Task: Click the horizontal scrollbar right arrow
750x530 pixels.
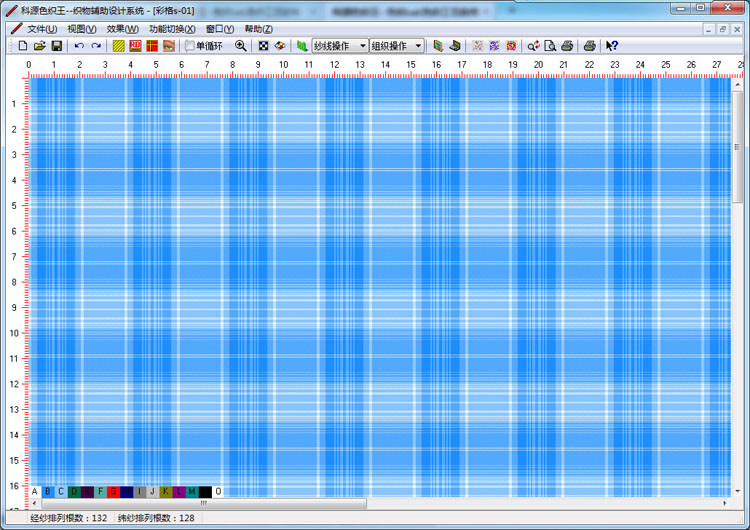Action: point(725,503)
